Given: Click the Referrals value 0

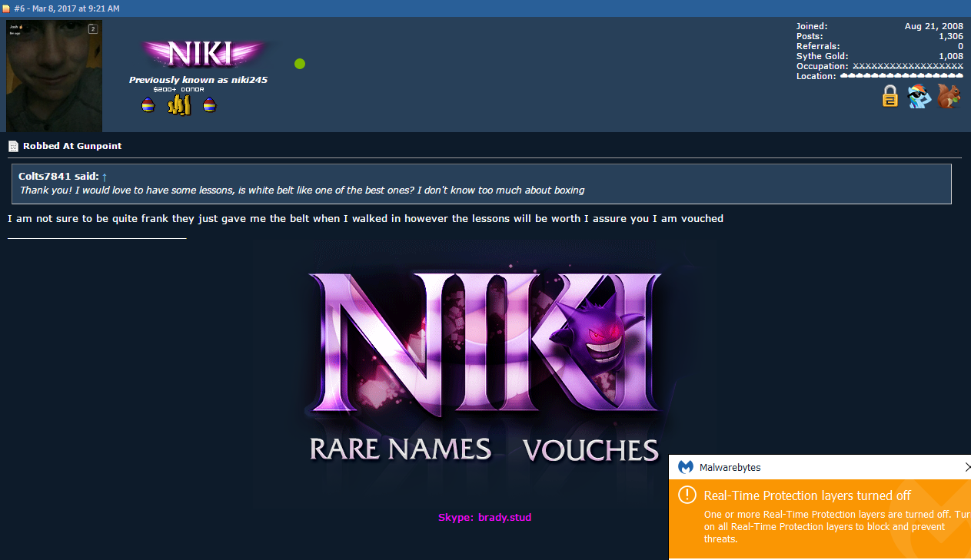Looking at the screenshot, I should coord(960,46).
